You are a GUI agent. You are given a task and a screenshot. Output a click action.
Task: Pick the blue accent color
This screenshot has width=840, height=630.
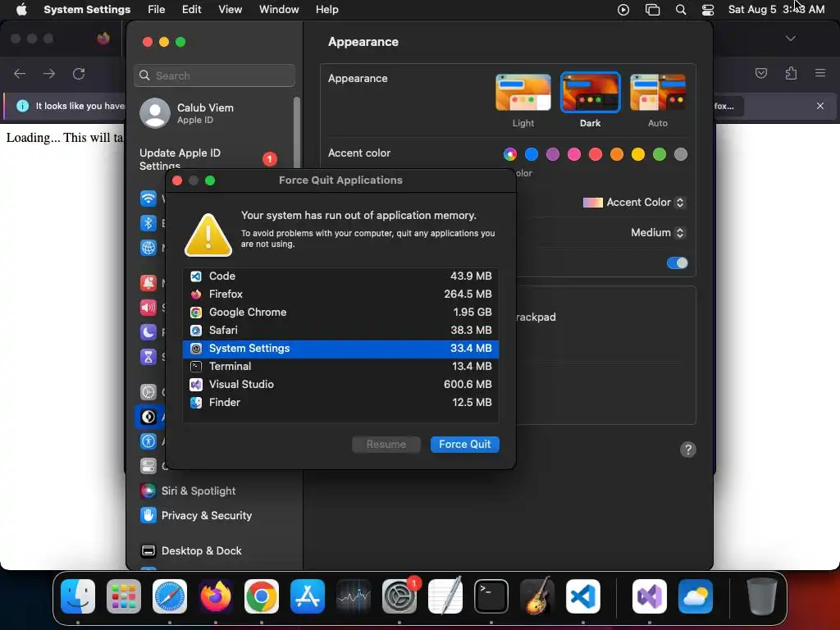point(532,154)
